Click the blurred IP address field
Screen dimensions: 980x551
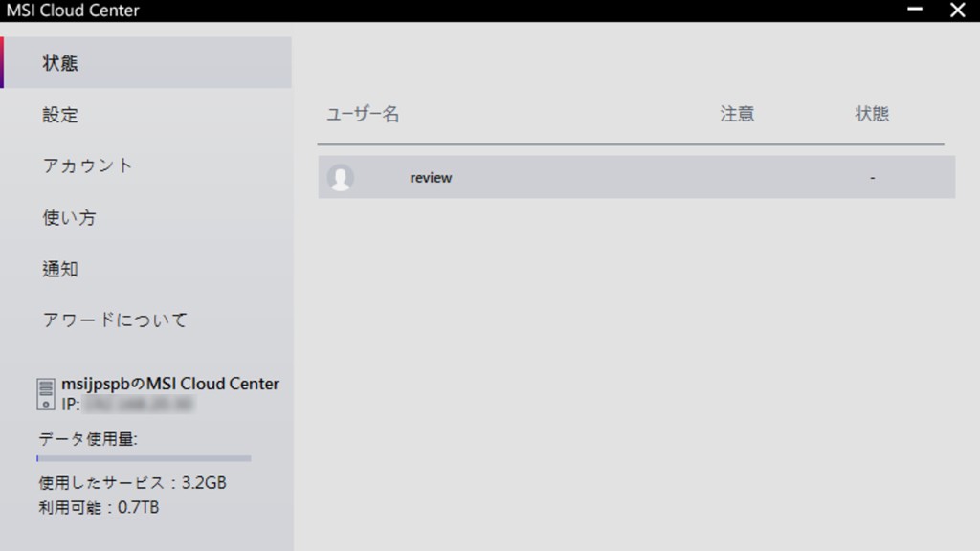(x=138, y=405)
